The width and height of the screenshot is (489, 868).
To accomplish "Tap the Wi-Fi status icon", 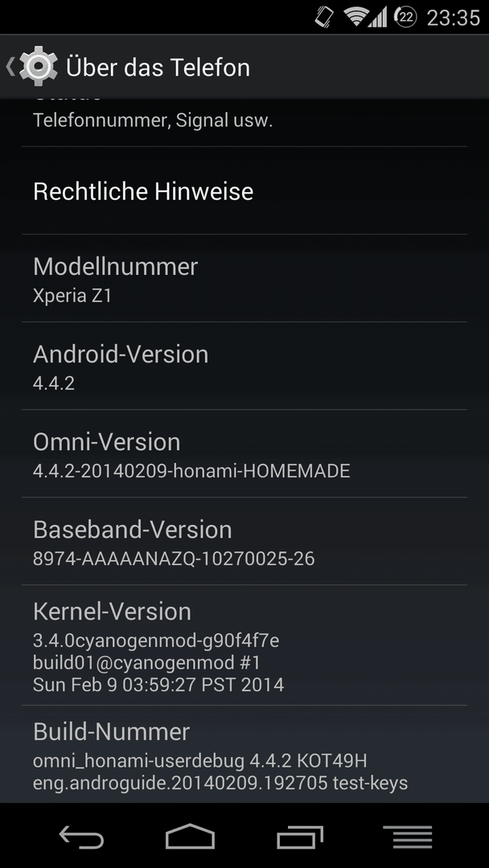I will pyautogui.click(x=355, y=17).
